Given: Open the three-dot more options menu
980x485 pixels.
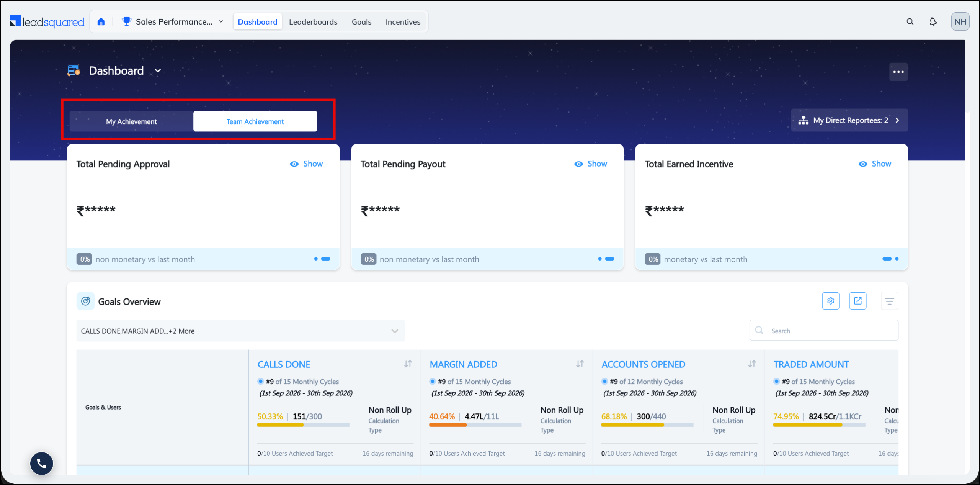Looking at the screenshot, I should coord(898,72).
